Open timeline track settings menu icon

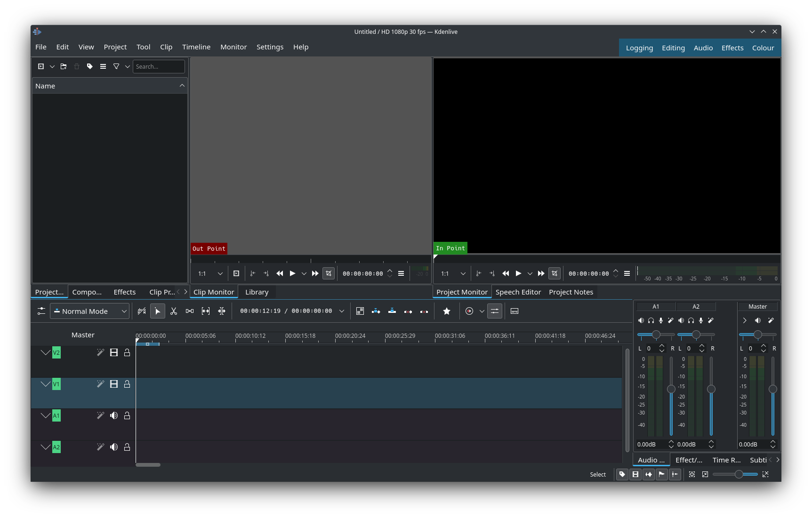(41, 311)
